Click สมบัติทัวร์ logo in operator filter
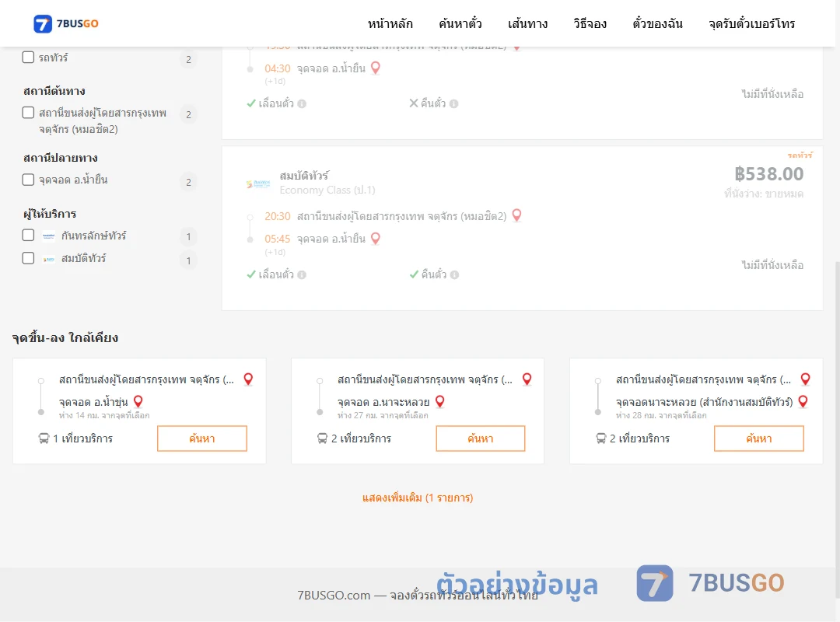 (x=49, y=259)
